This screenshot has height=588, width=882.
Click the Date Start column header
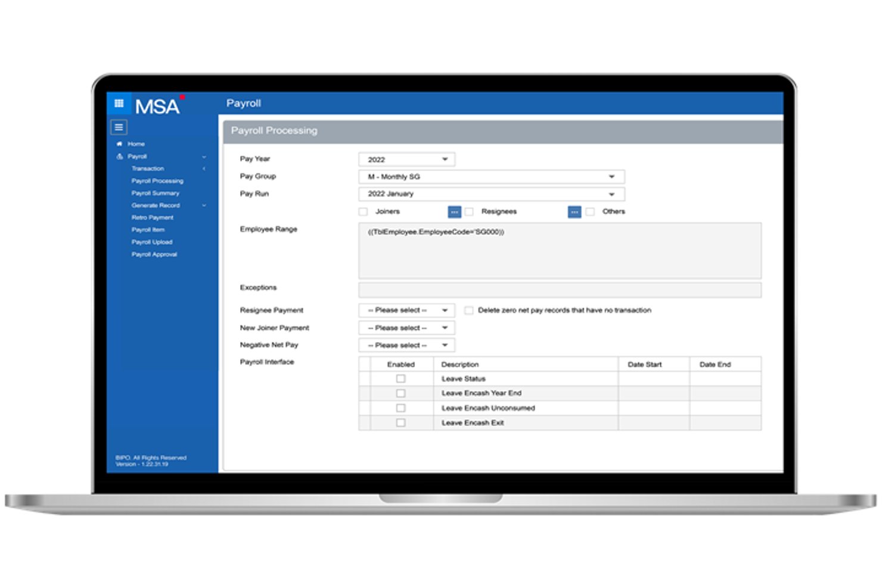[x=644, y=365]
